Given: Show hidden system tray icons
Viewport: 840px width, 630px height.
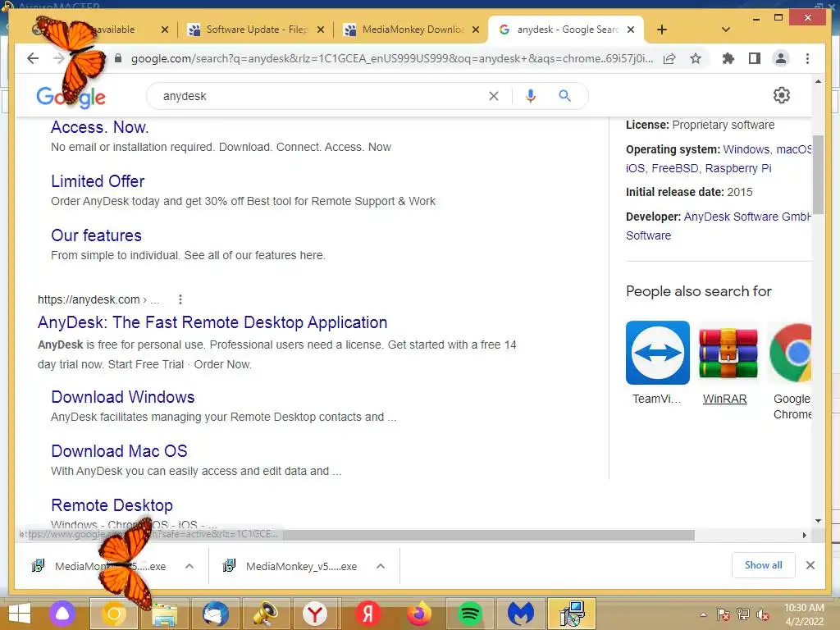Looking at the screenshot, I should tap(703, 614).
